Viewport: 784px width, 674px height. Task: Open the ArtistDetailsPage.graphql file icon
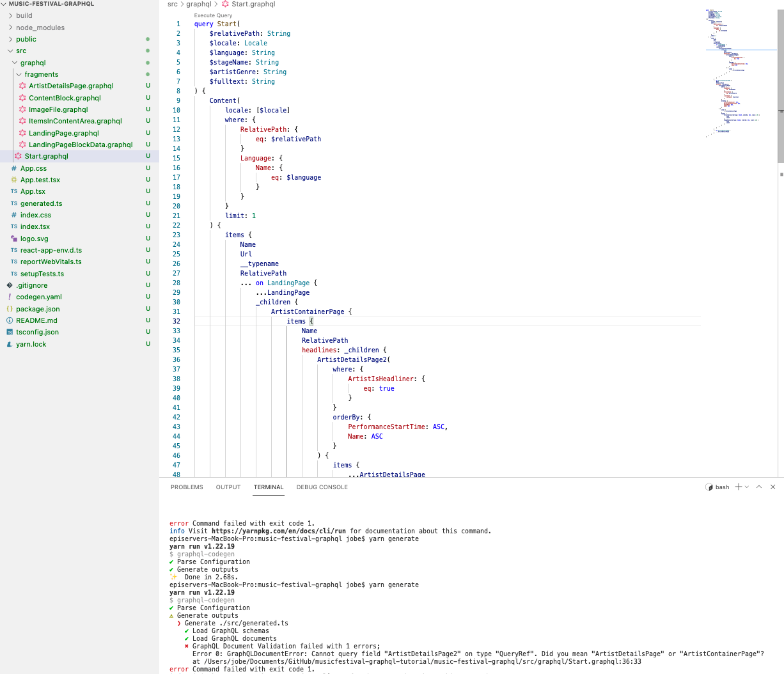[22, 86]
